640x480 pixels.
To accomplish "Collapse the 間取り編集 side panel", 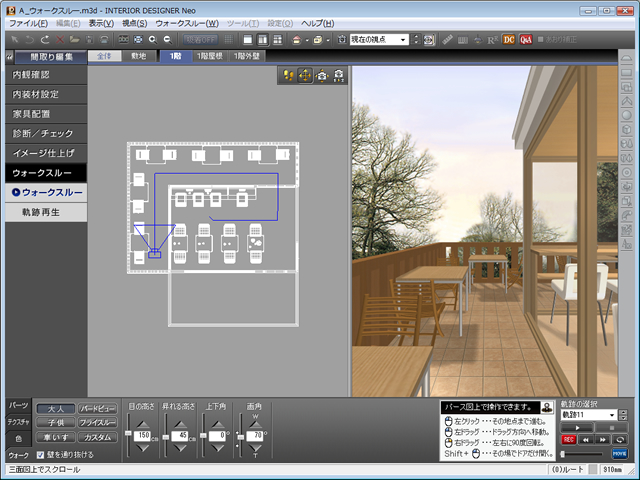I will click(x=10, y=56).
